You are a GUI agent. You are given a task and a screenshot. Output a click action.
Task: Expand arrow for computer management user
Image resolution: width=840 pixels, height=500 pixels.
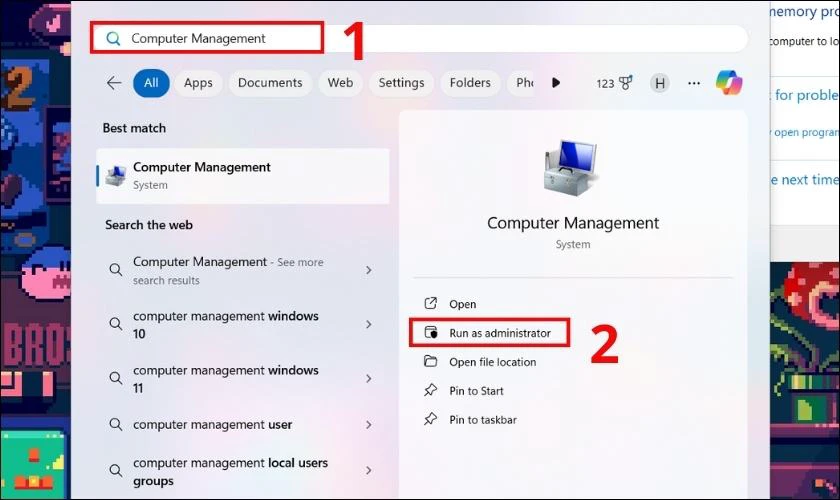click(369, 424)
